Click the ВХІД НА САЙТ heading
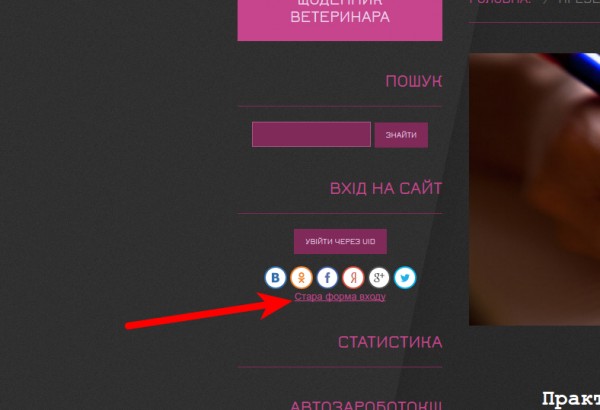This screenshot has height=410, width=600. point(386,188)
